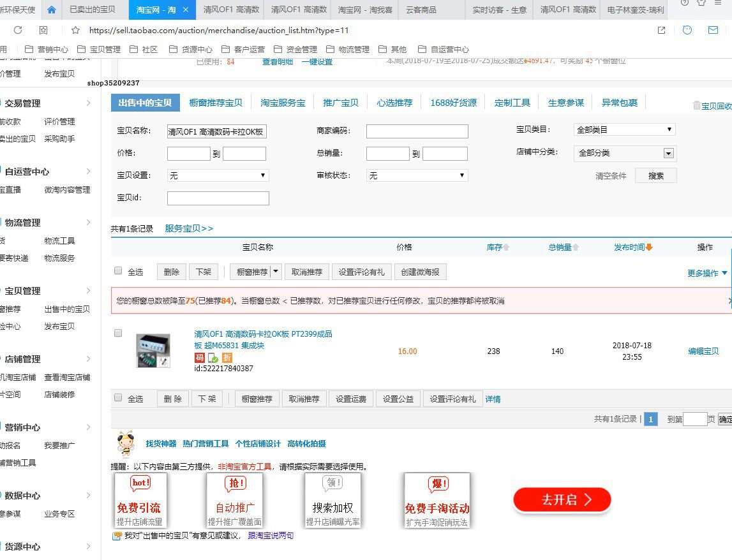Expand the 数据中心 sidebar section
Viewport: 732px width, 560px height.
pyautogui.click(x=88, y=495)
